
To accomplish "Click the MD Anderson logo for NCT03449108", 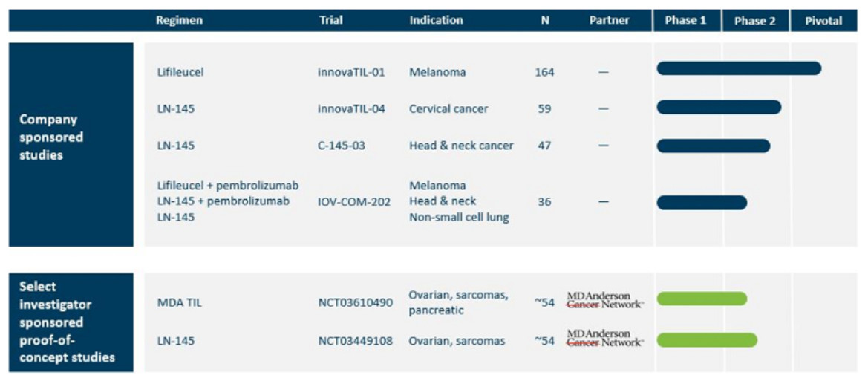I will coord(604,338).
